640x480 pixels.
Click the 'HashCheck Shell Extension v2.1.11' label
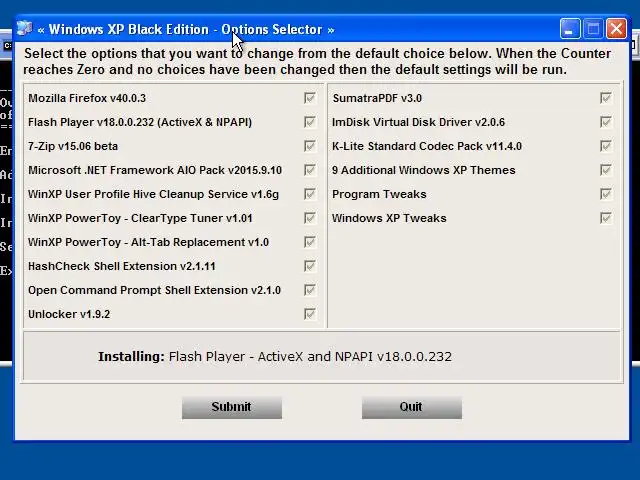click(x=122, y=266)
